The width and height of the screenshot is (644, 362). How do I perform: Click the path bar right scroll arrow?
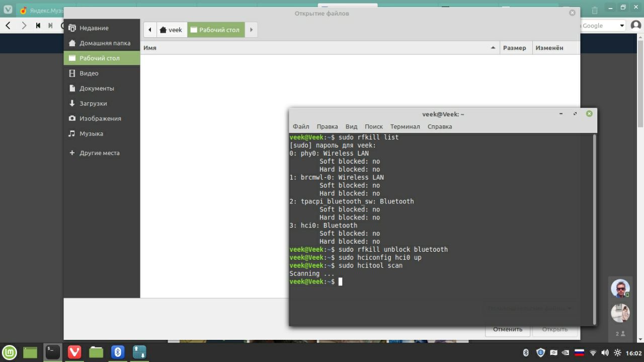(251, 30)
